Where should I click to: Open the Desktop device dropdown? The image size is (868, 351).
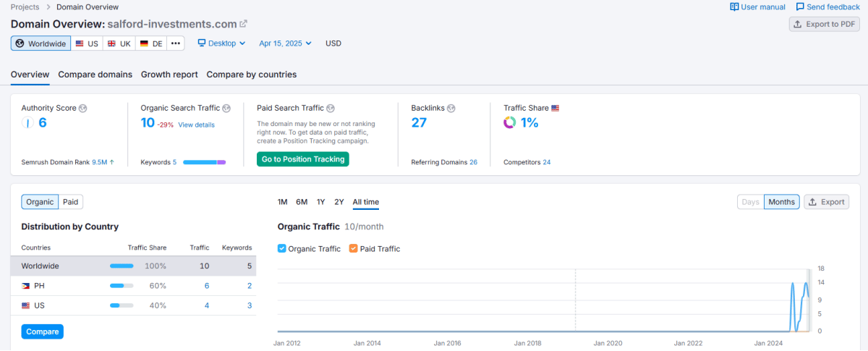pyautogui.click(x=221, y=43)
